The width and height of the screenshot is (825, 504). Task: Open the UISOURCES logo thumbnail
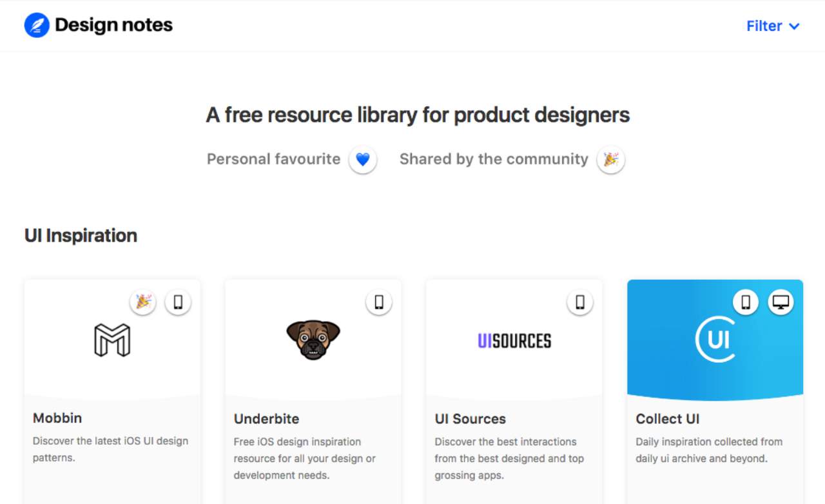coord(514,340)
